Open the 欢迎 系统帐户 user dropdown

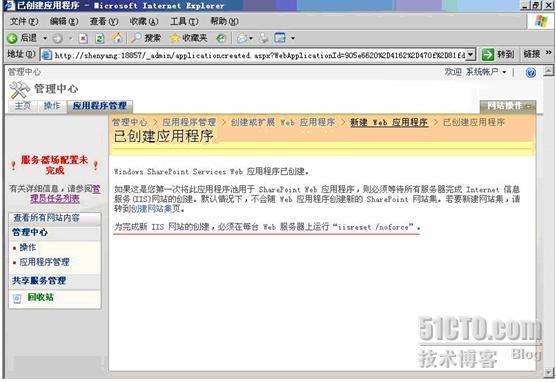475,72
